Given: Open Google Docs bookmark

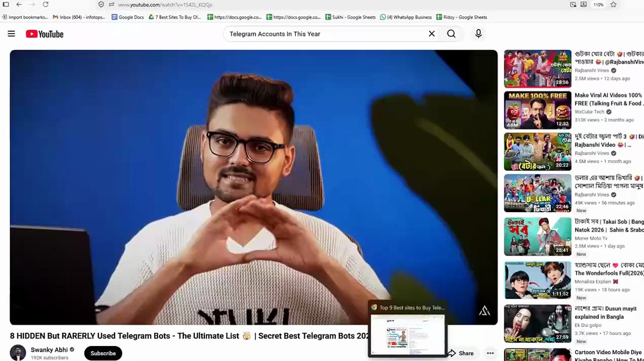Looking at the screenshot, I should click(x=128, y=17).
